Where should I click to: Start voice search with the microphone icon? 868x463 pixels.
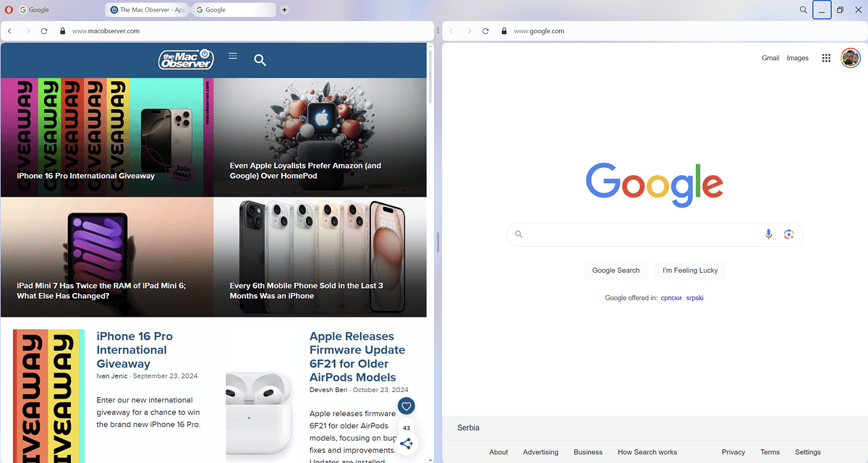point(768,234)
